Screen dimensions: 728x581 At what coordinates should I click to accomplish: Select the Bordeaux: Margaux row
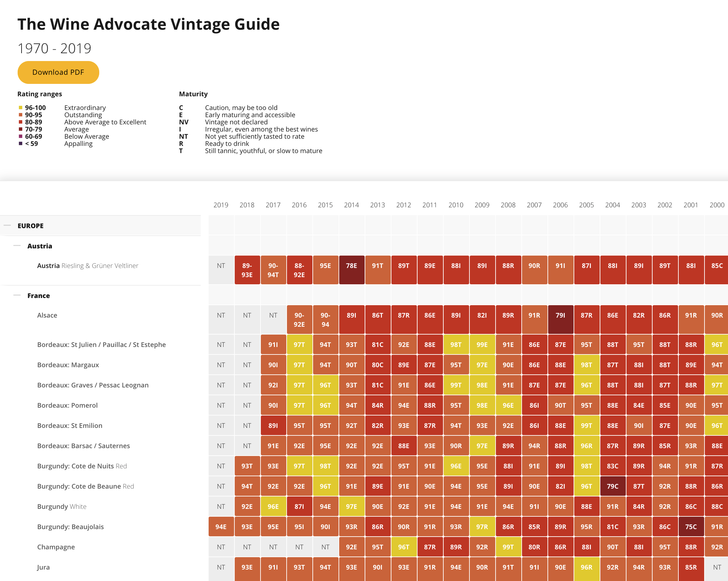tap(68, 365)
